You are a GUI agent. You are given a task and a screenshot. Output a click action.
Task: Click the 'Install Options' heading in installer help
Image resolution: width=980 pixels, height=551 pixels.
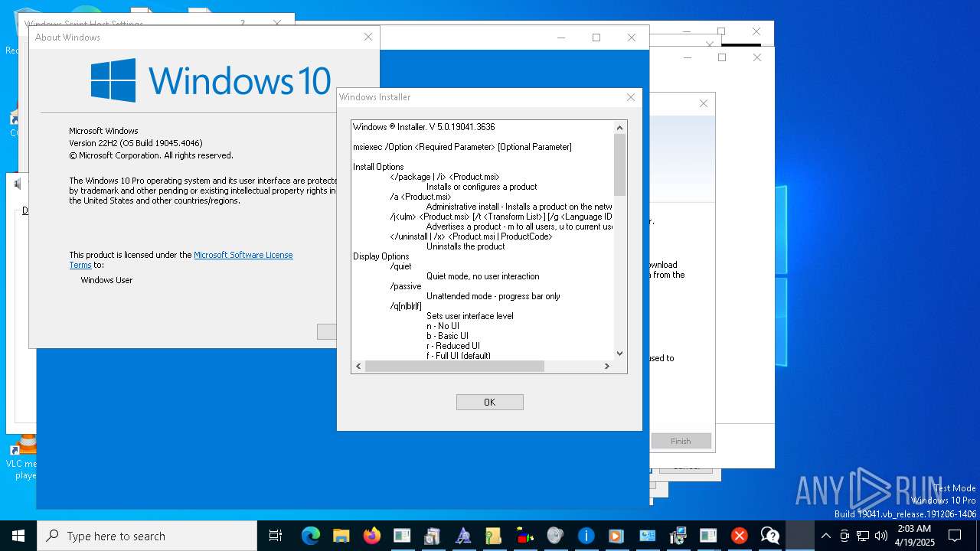[378, 167]
